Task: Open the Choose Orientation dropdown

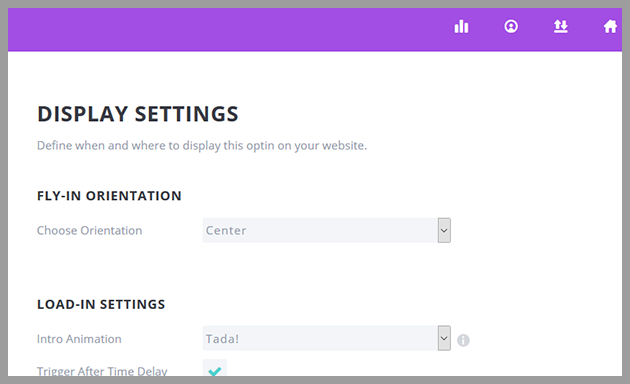Action: pyautogui.click(x=327, y=230)
